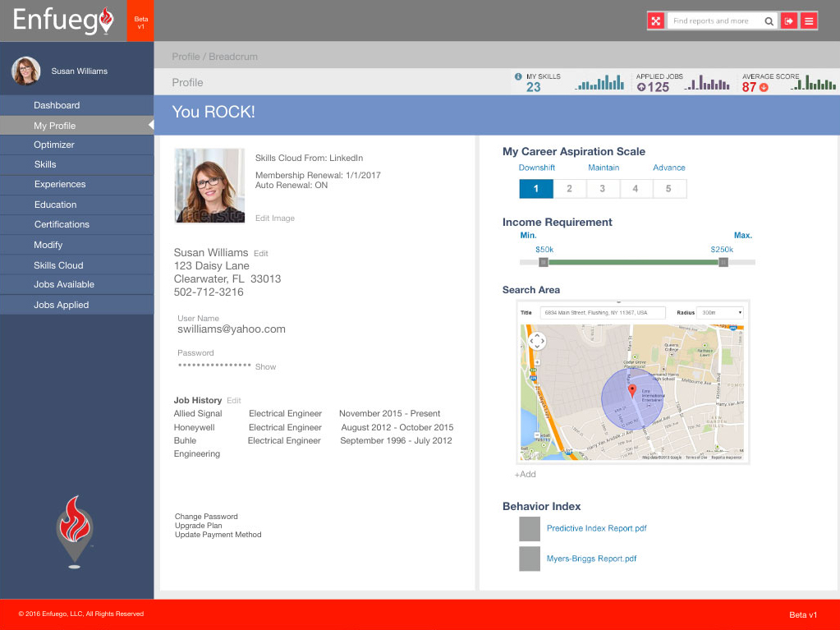Click the maximum income slider handle

coord(723,263)
